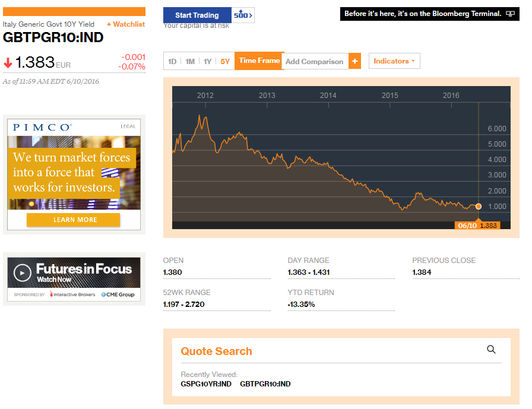The image size is (532, 409).
Task: Click the YTD RETURN value -13.35%
Action: coord(301,304)
